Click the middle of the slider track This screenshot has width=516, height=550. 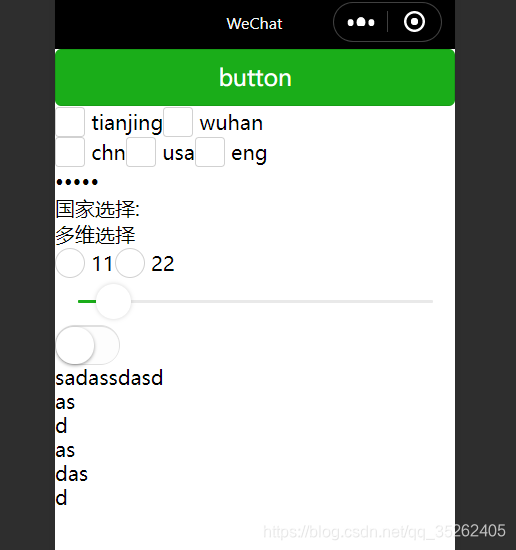255,301
